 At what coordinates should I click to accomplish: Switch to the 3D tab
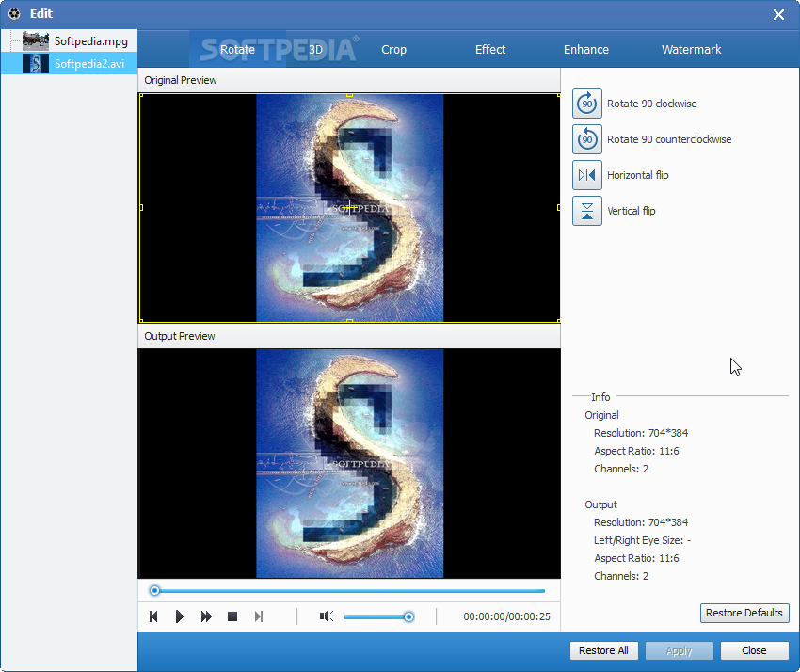coord(316,50)
